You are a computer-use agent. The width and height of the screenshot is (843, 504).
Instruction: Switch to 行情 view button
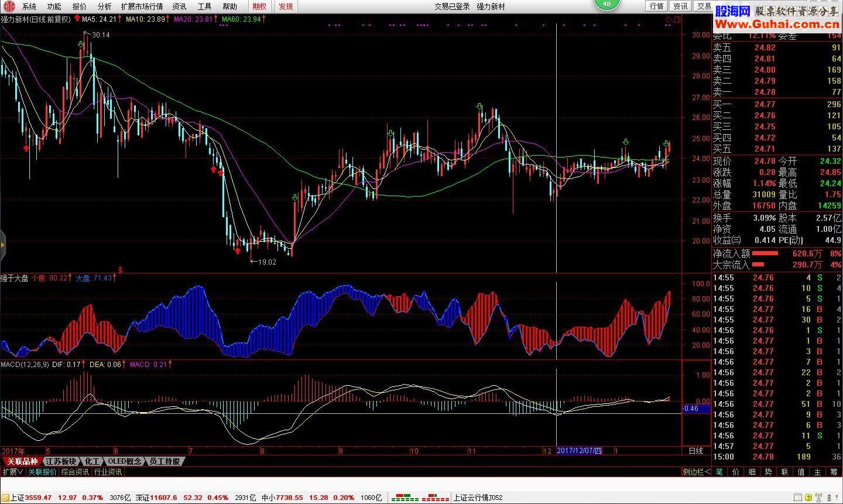pyautogui.click(x=657, y=6)
